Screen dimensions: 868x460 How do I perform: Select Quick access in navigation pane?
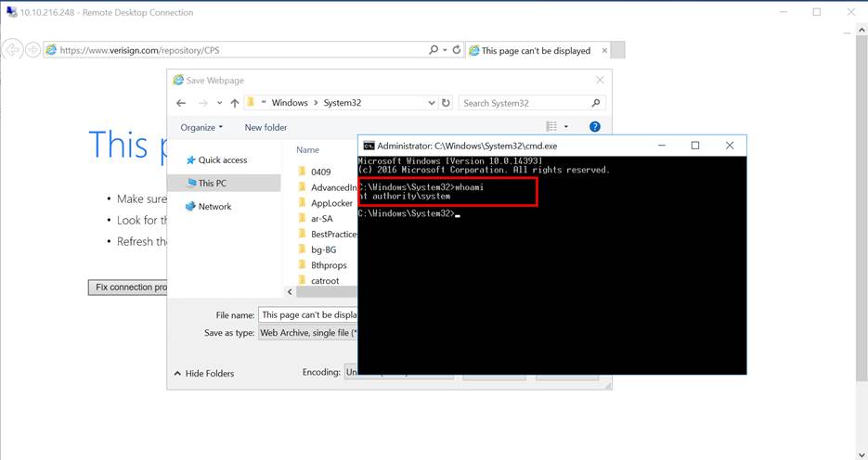click(x=222, y=160)
